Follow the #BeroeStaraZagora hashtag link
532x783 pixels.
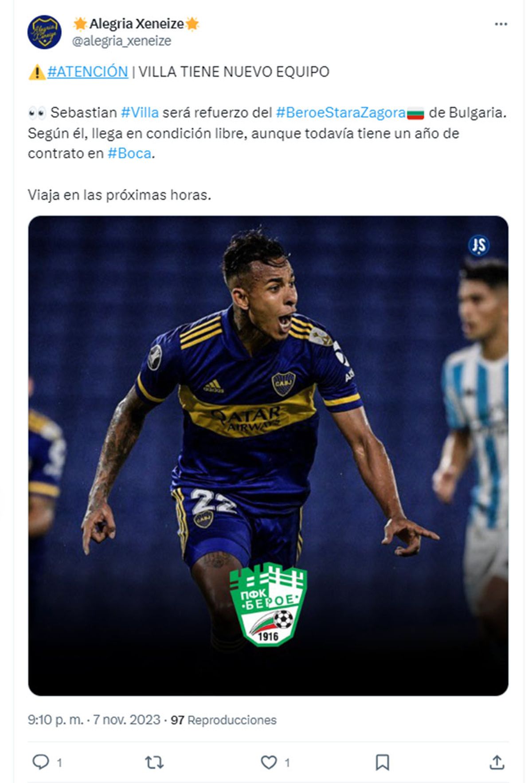click(x=340, y=113)
